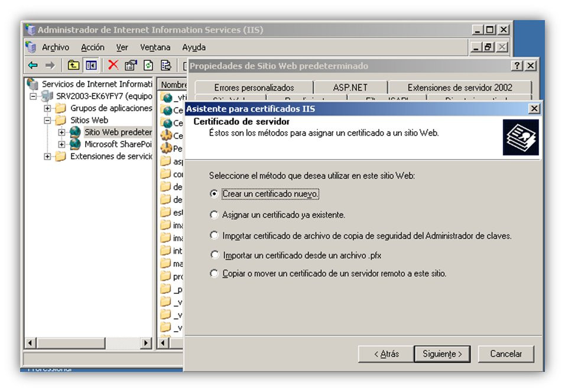
Task: Click the IIS icon in the main title bar
Action: point(30,30)
